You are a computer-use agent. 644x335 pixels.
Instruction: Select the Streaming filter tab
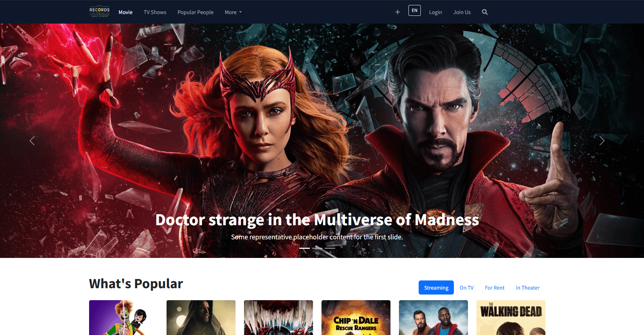tap(436, 287)
